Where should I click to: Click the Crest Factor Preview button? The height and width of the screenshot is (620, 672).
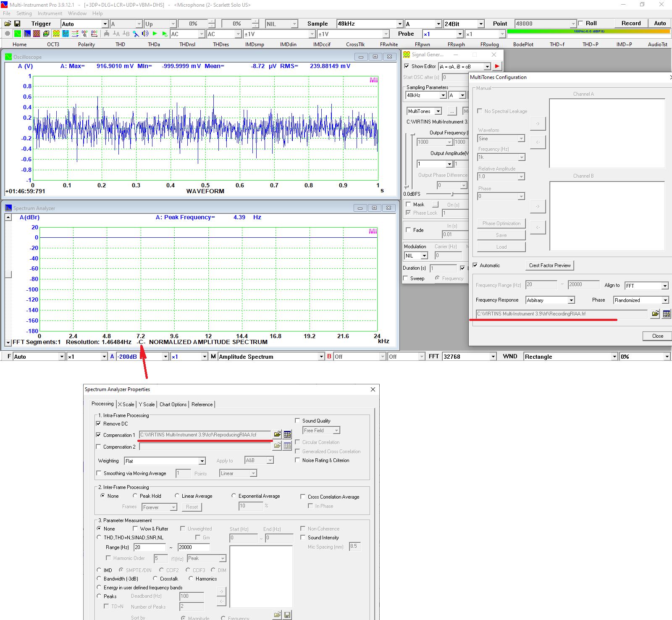[x=549, y=265]
